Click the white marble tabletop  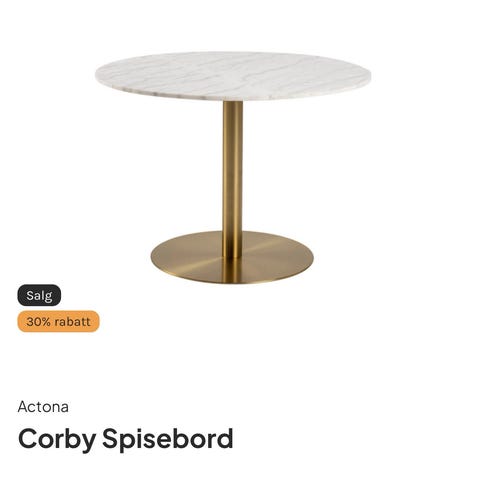click(x=233, y=76)
